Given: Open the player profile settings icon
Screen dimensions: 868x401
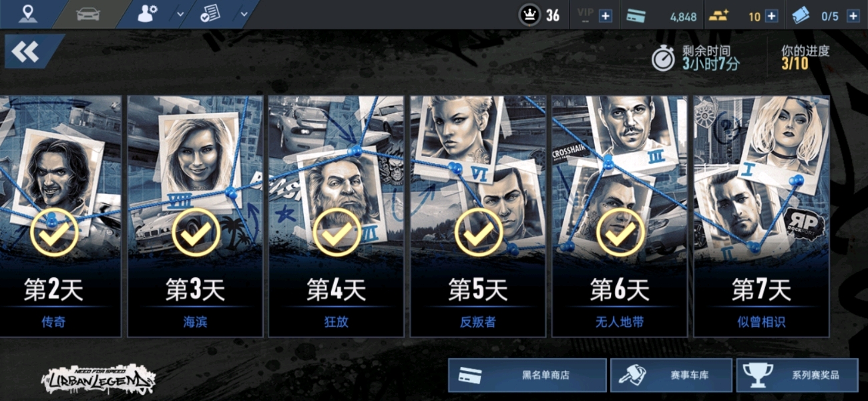Looking at the screenshot, I should pyautogui.click(x=148, y=14).
